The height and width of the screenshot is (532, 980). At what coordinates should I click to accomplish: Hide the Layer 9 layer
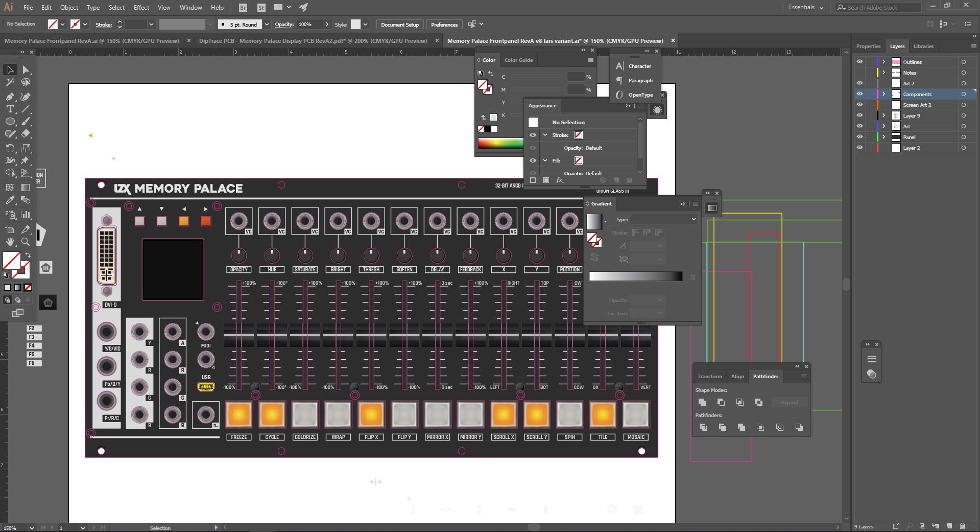[x=859, y=115]
